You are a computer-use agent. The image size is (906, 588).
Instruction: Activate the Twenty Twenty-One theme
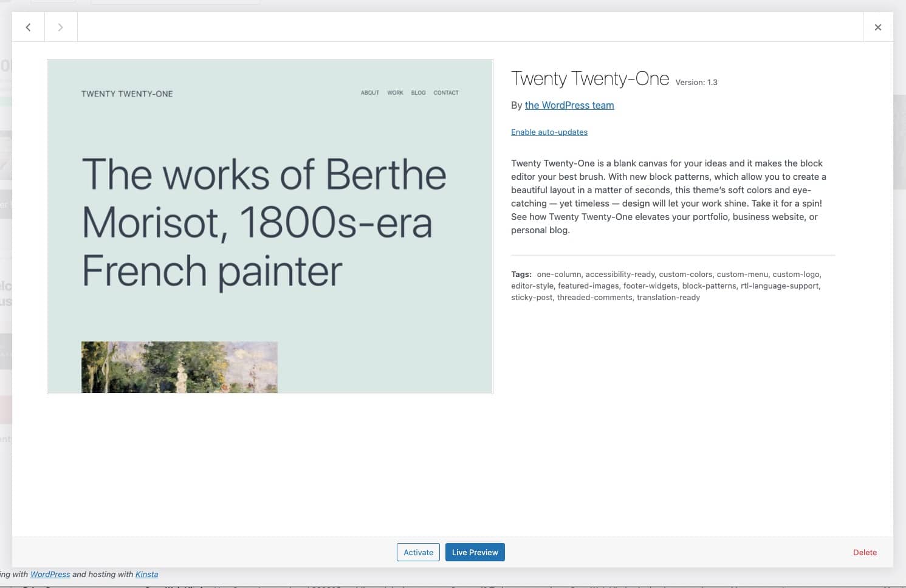coord(418,552)
